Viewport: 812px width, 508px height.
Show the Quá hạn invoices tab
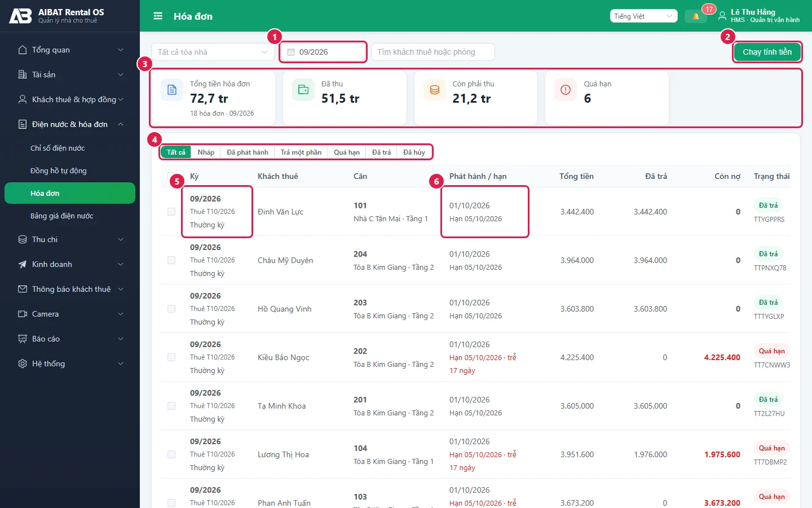(x=347, y=152)
